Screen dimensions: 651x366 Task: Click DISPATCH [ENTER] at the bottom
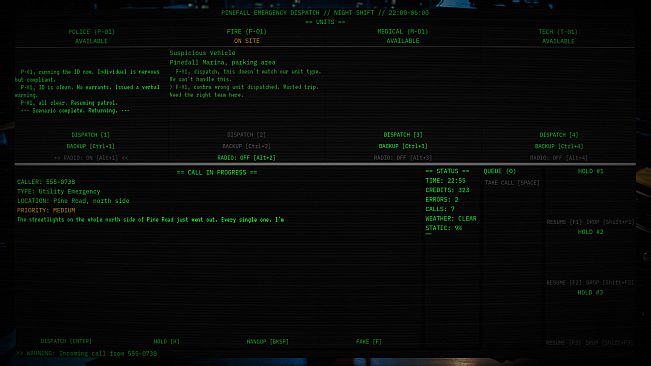pyautogui.click(x=66, y=341)
